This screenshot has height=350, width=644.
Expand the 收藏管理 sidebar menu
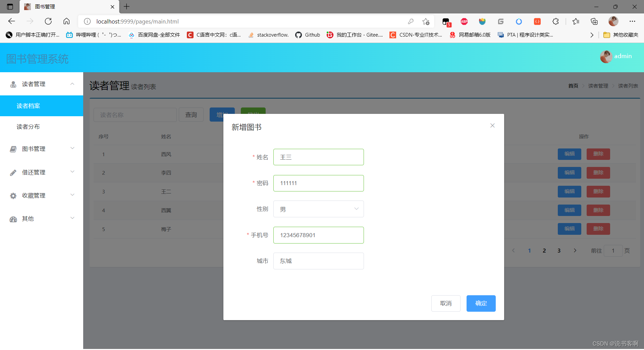pos(42,195)
